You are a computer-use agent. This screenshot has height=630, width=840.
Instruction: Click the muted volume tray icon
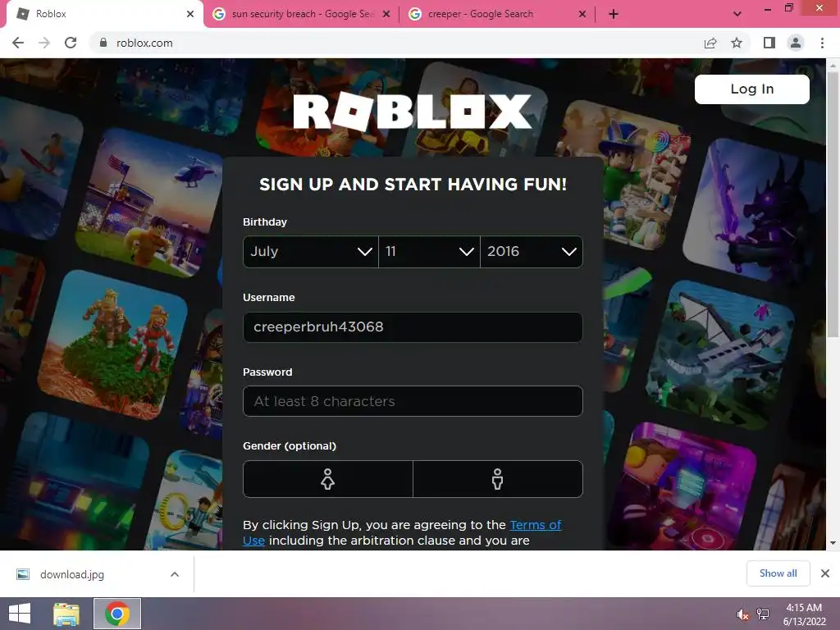(742, 614)
